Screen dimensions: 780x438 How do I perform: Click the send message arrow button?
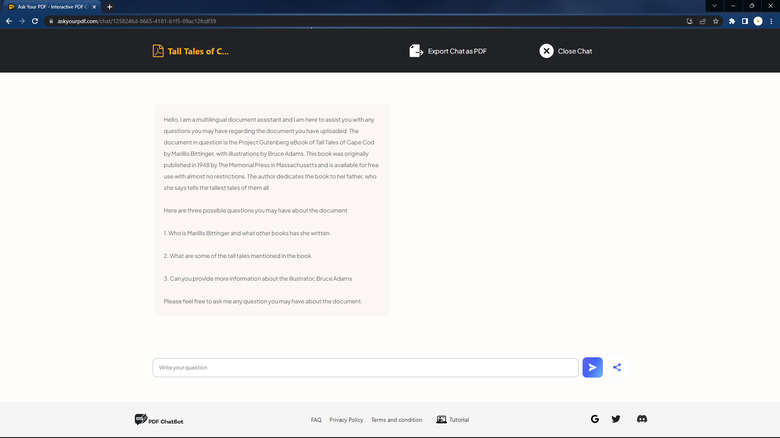point(592,367)
